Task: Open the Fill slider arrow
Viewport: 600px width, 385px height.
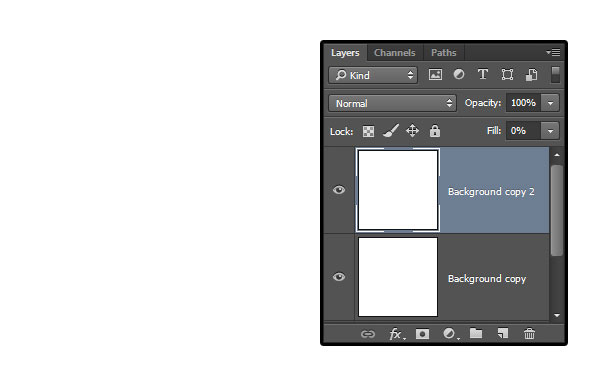Action: pyautogui.click(x=550, y=131)
